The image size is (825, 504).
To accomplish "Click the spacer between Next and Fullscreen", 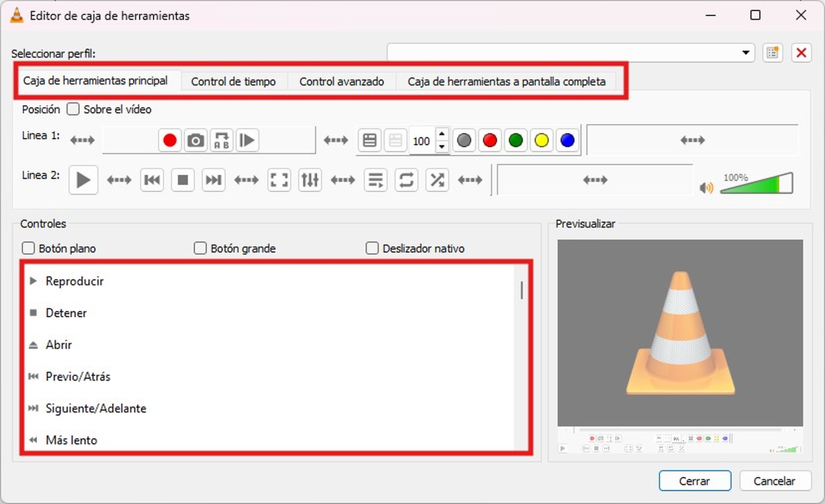I will click(x=246, y=180).
